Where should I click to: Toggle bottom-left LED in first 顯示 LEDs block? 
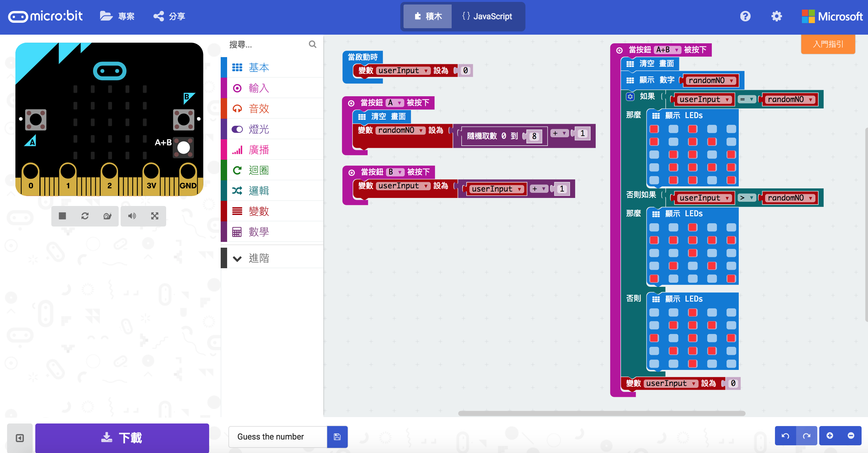654,180
